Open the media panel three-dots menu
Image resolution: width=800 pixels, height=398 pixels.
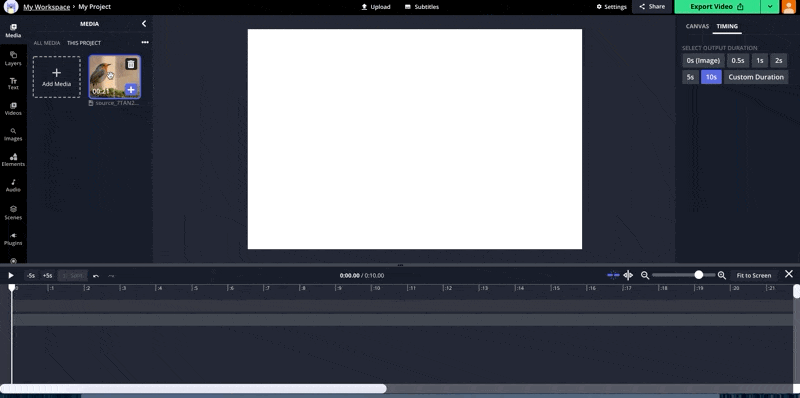click(x=145, y=42)
